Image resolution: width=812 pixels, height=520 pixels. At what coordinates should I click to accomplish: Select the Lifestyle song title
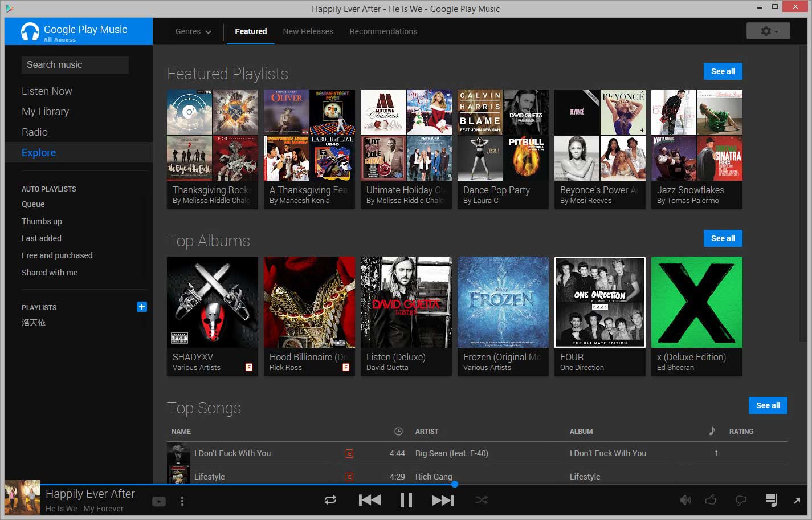pos(210,477)
